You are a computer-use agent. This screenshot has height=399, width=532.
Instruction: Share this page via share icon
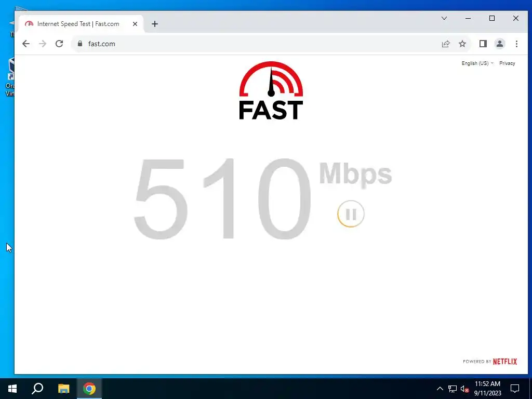(445, 44)
